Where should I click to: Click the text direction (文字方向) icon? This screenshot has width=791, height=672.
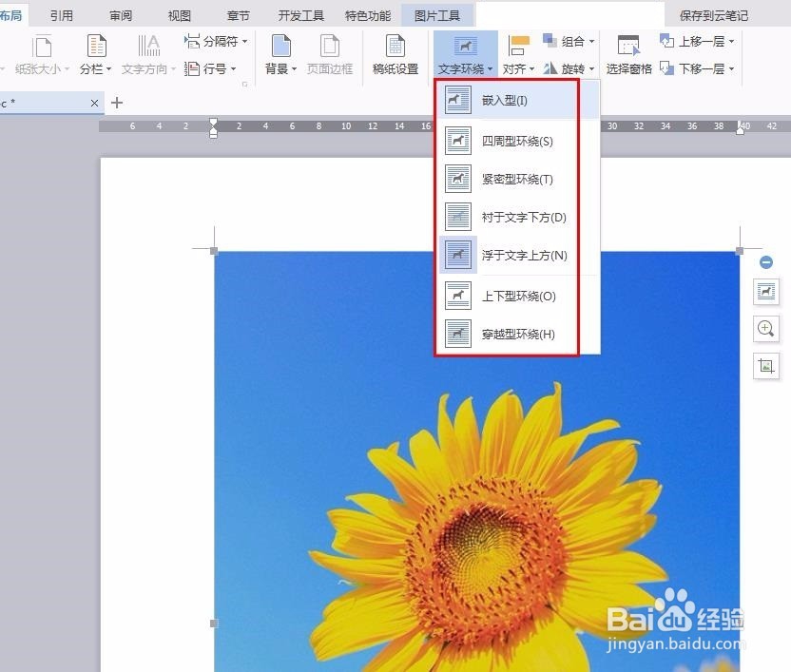tap(149, 46)
